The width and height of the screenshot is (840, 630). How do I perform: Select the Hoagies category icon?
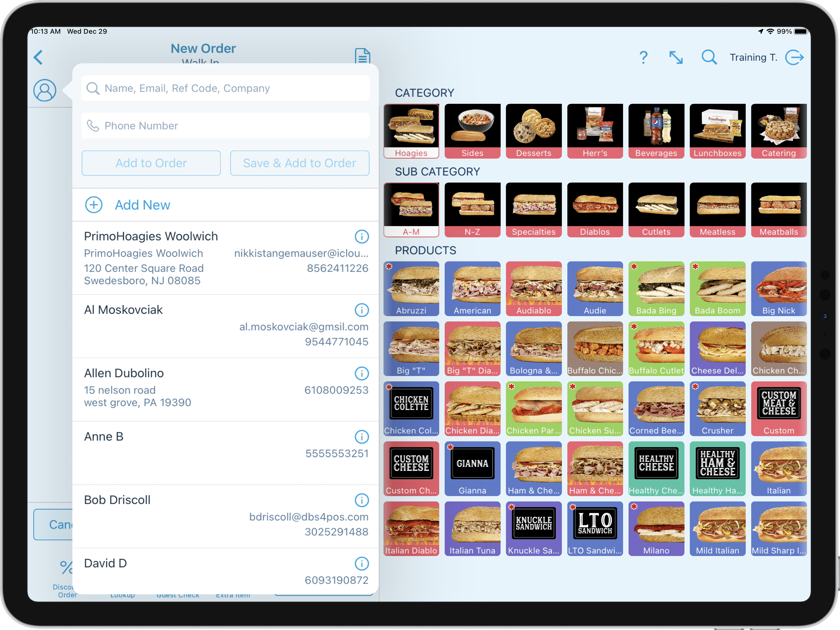(410, 130)
